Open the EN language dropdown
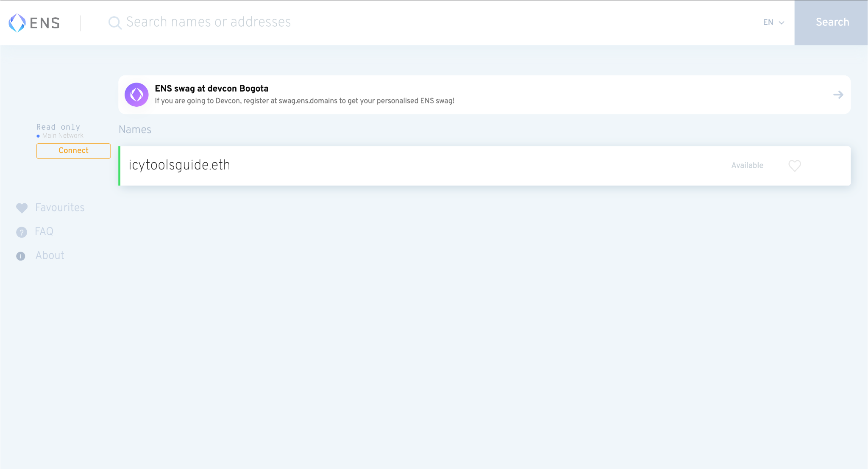868x469 pixels. tap(773, 22)
